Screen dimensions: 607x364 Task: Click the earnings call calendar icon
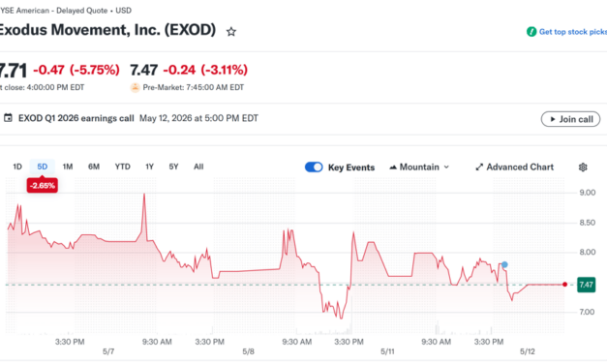(x=8, y=118)
